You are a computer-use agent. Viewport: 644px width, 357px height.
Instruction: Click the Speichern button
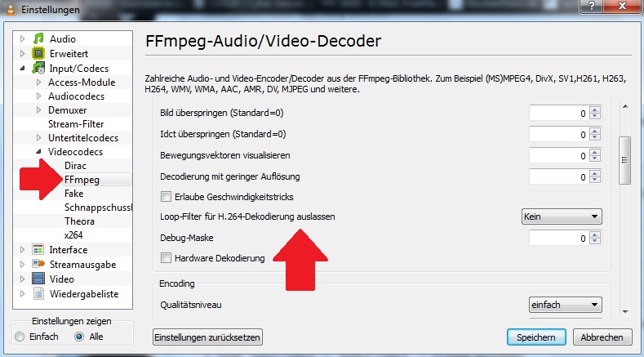536,337
